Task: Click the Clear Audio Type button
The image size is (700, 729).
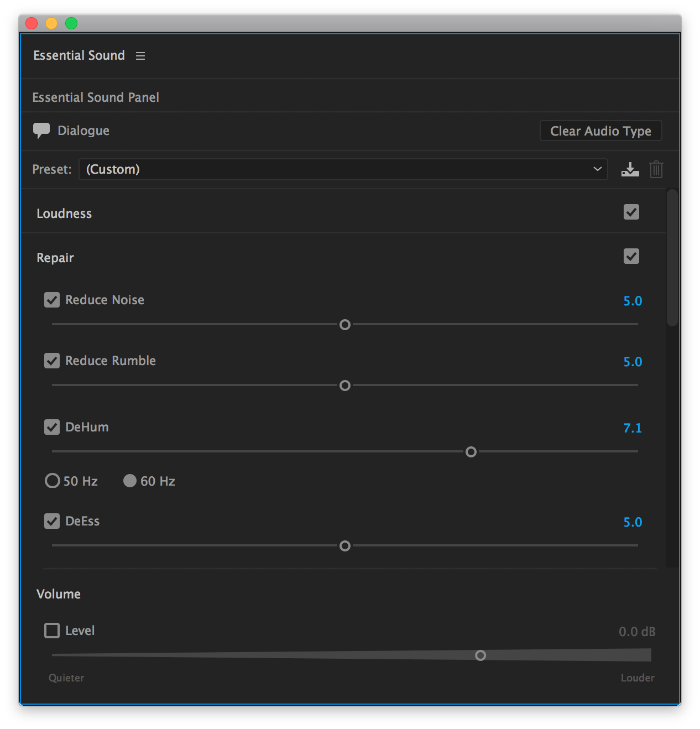Action: pyautogui.click(x=600, y=131)
